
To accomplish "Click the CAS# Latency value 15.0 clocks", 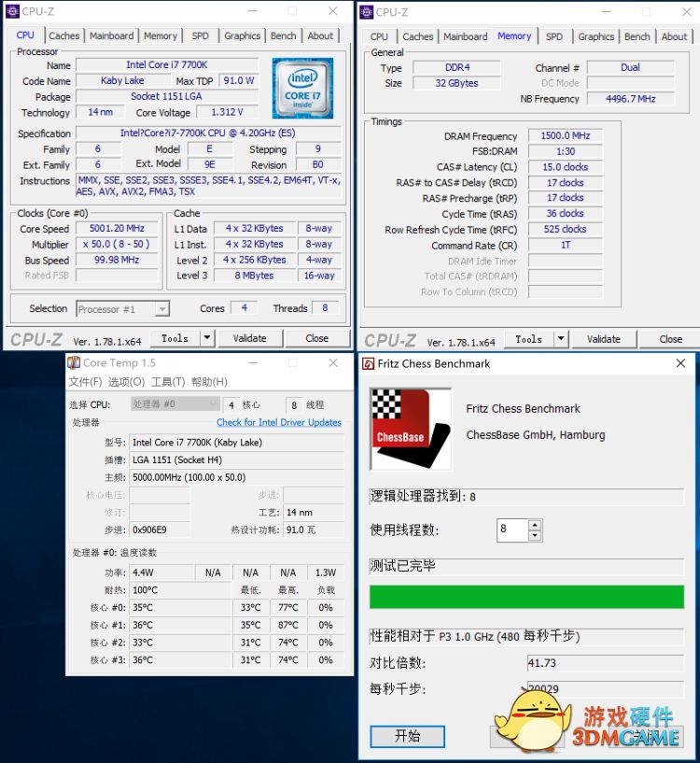I will (566, 167).
